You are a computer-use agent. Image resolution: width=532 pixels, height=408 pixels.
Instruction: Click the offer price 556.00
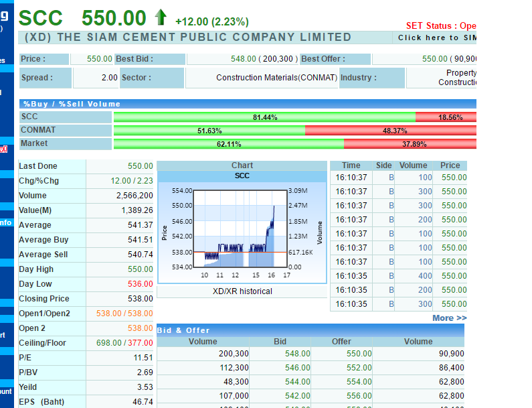point(359,396)
